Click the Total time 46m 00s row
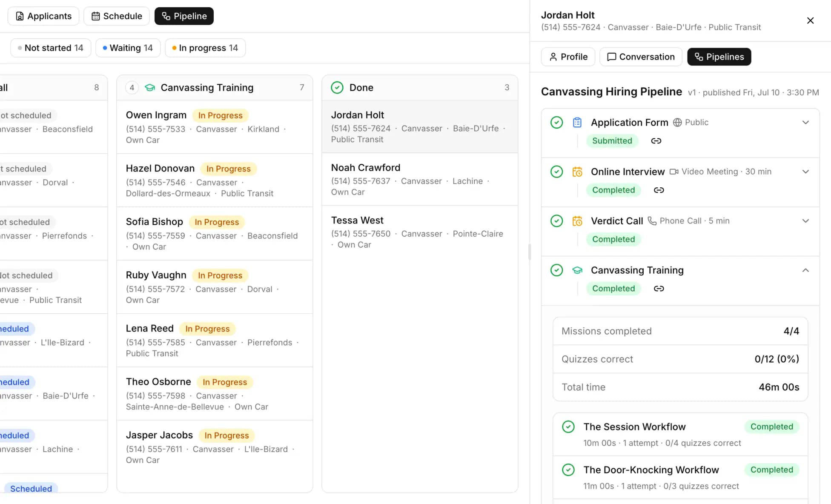831x504 pixels. pos(680,387)
